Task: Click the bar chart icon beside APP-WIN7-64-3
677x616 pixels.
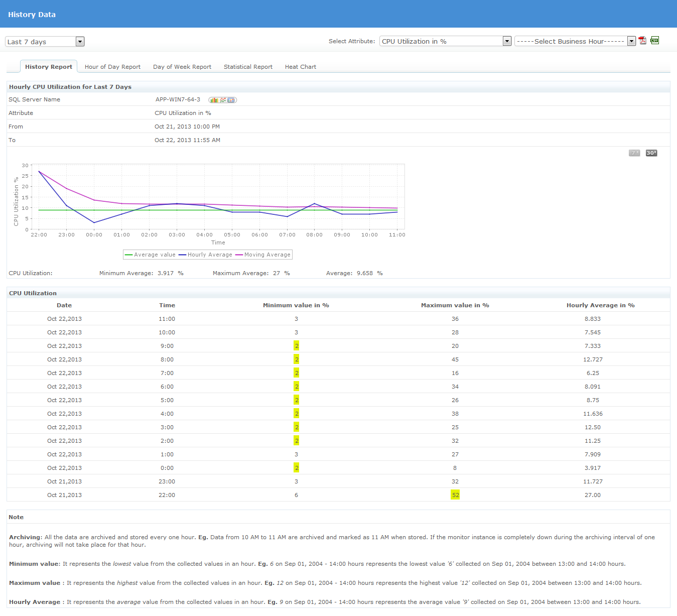Action: [x=214, y=100]
